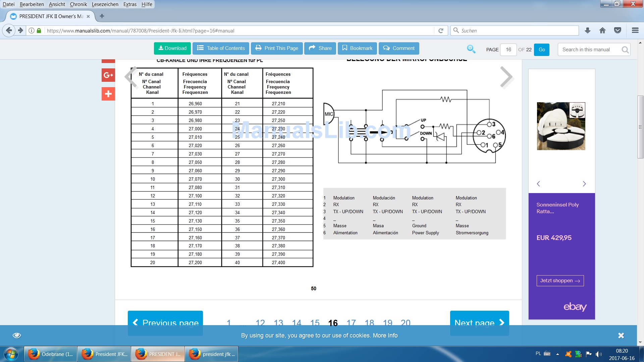
Task: Click the orange plus share icon
Action: (108, 94)
